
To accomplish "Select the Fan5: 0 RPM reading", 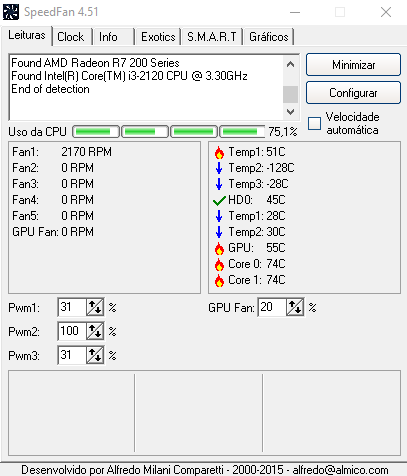I will coord(53,216).
